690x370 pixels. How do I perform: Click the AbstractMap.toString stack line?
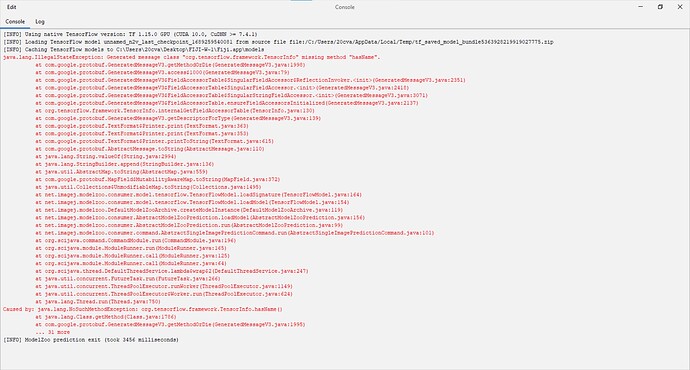click(121, 172)
